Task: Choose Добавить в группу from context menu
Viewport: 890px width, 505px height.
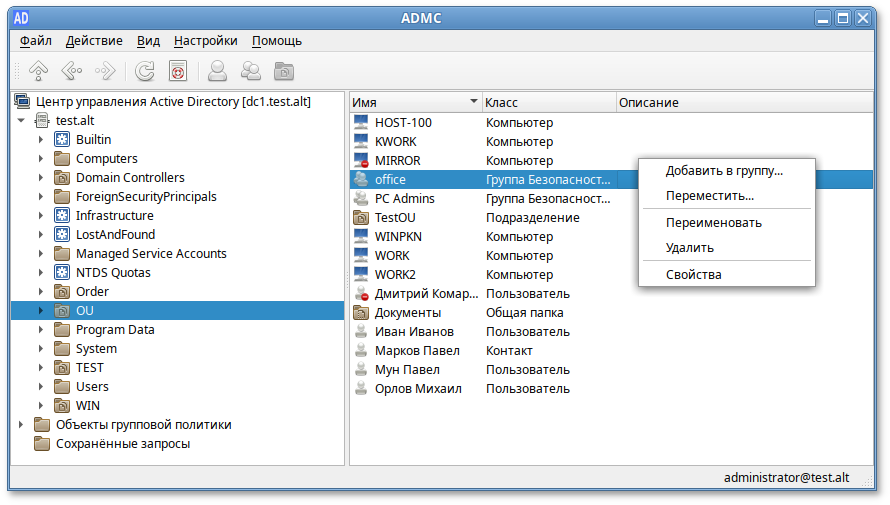Action: pyautogui.click(x=724, y=171)
